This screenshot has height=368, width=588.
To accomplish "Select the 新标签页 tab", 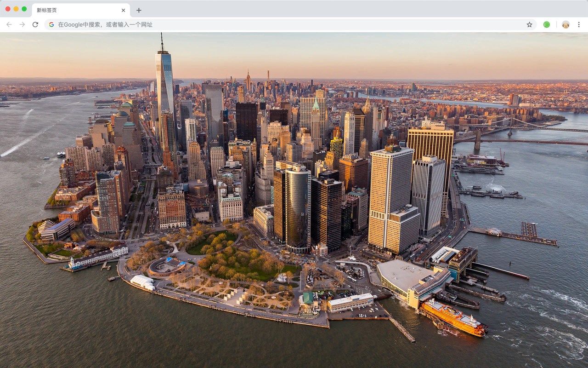I will pyautogui.click(x=81, y=10).
